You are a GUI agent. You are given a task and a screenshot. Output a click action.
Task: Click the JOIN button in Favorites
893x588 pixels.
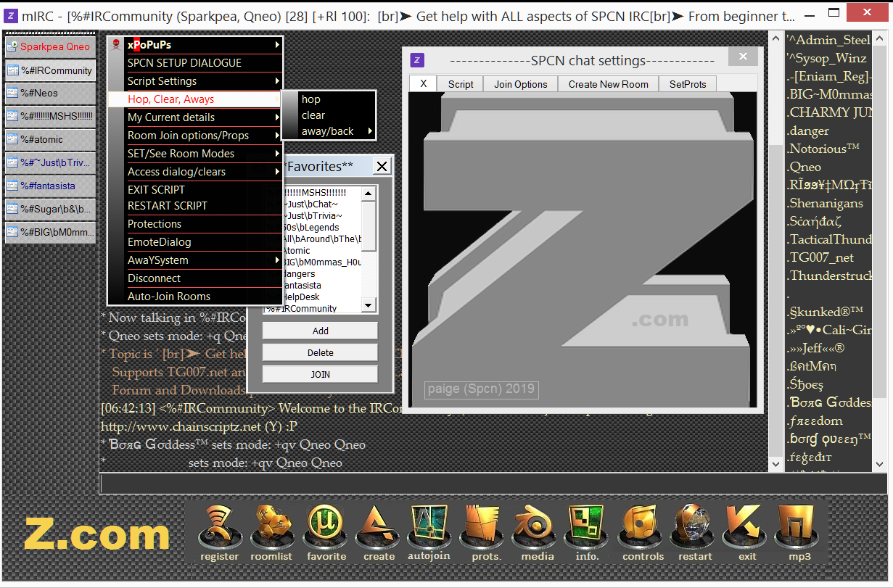(320, 374)
